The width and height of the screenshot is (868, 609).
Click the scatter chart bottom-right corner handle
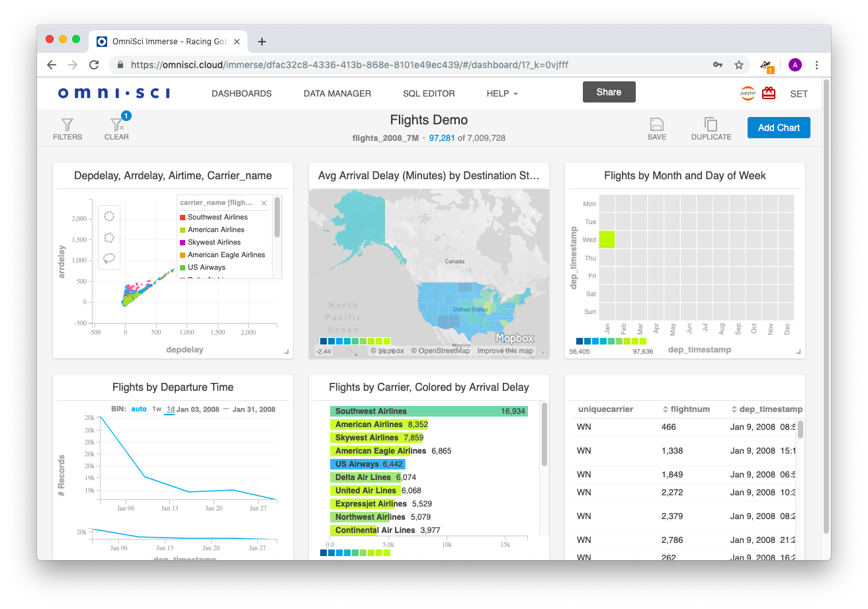pos(286,352)
